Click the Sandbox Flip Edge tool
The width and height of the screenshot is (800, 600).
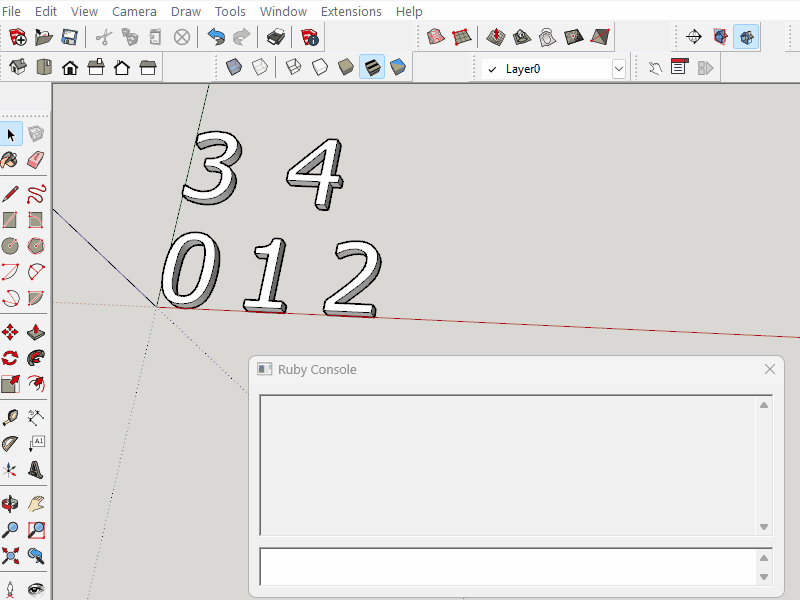pos(599,37)
